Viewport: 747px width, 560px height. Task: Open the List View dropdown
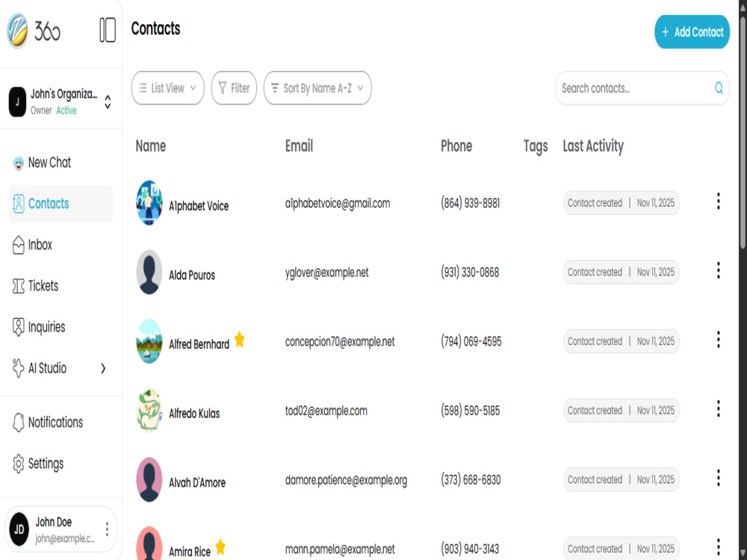coord(167,88)
